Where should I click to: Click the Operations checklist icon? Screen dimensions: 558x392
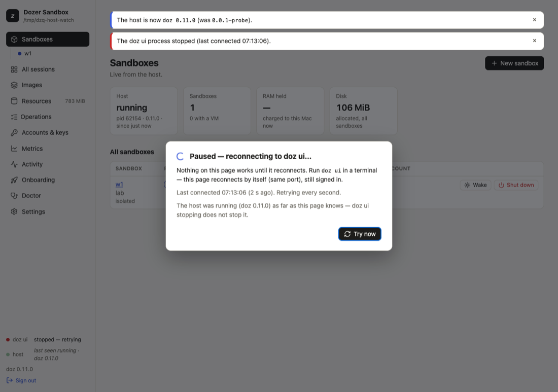pos(14,117)
